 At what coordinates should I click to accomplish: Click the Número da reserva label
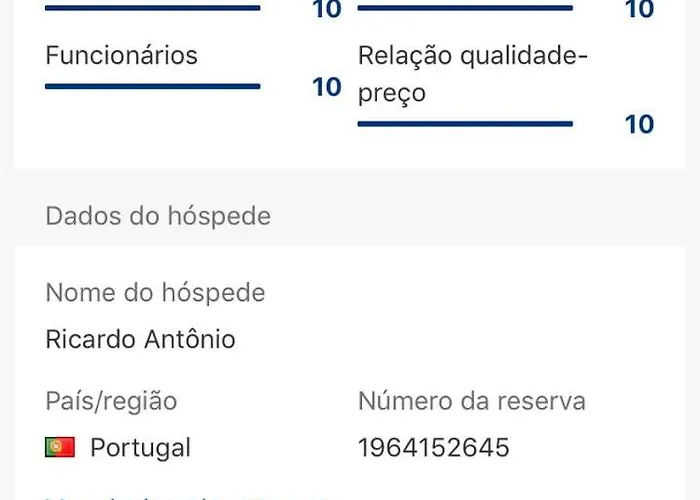[x=471, y=401]
